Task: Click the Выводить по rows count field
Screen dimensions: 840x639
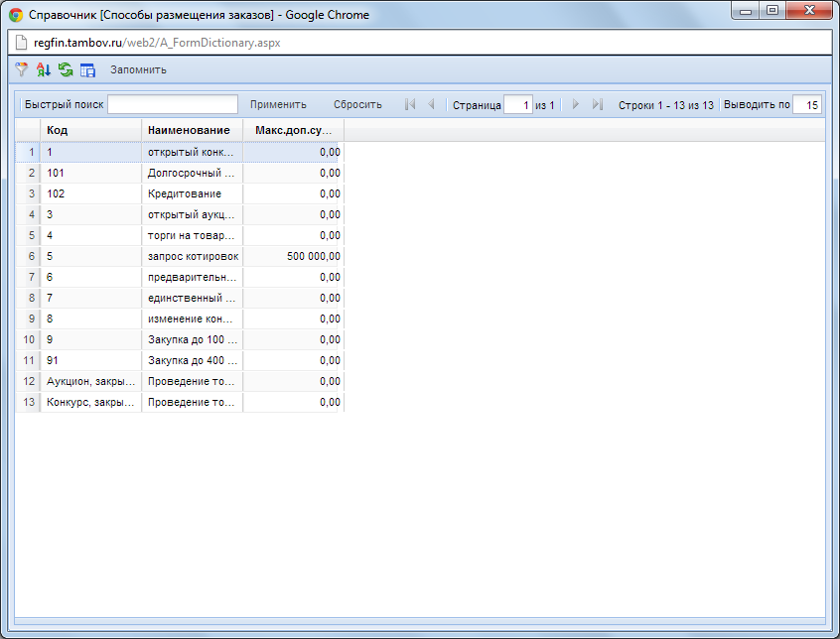Action: [x=806, y=104]
